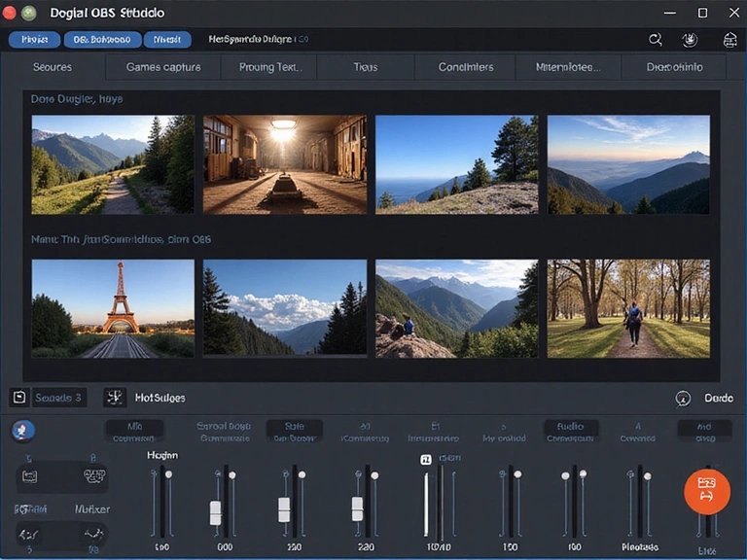Click upper-right icon in the left control pad
The height and width of the screenshot is (560, 747).
tap(93, 475)
